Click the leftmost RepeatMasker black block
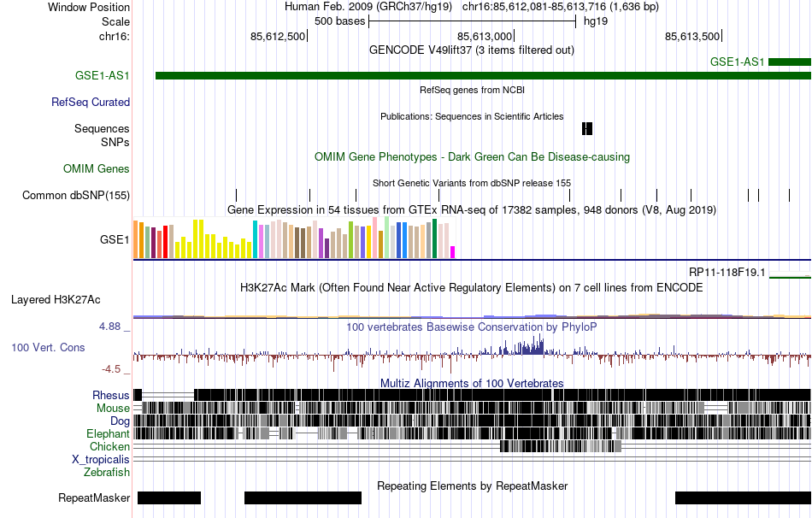The image size is (812, 518). pos(169,497)
